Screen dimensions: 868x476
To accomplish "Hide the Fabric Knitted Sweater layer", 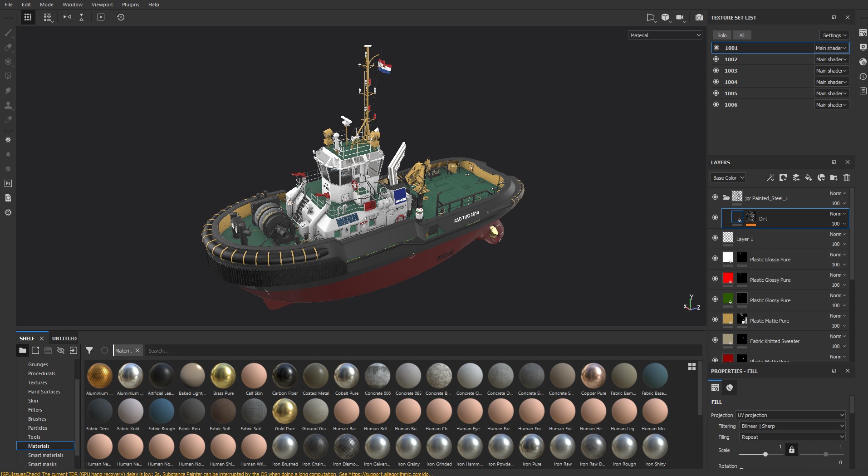I will [715, 340].
